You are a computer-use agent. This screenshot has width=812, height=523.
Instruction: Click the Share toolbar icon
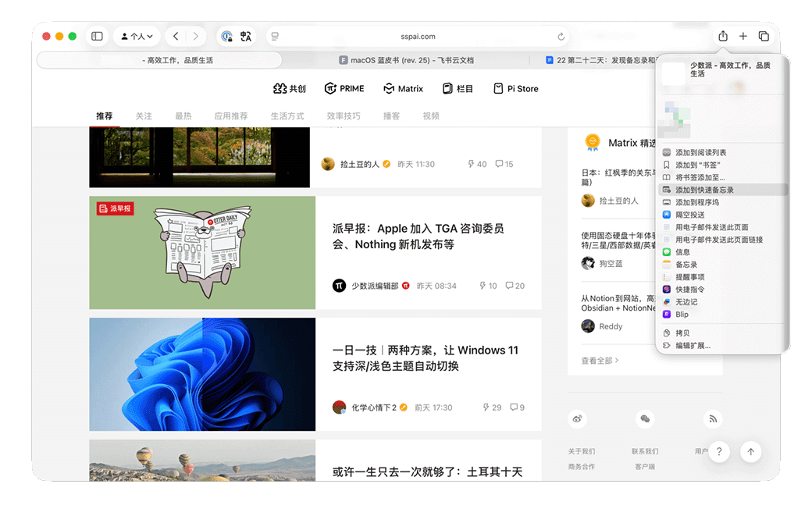(x=723, y=37)
